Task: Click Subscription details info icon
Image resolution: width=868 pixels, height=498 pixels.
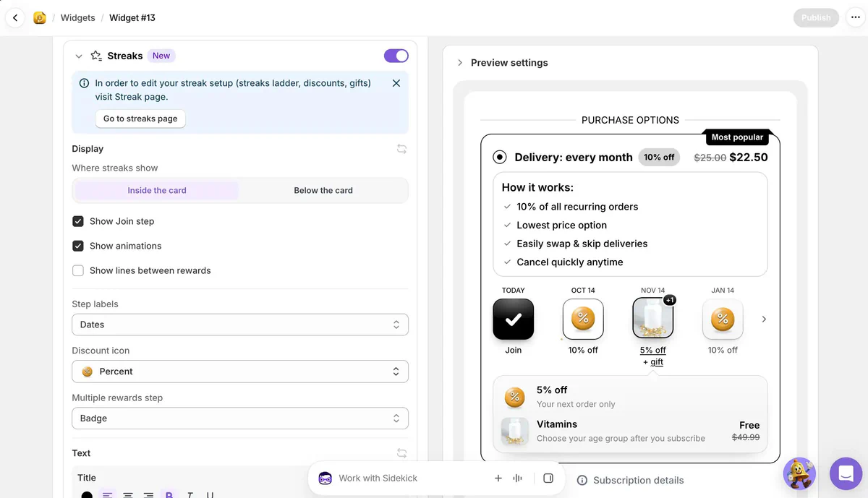Action: click(x=582, y=481)
